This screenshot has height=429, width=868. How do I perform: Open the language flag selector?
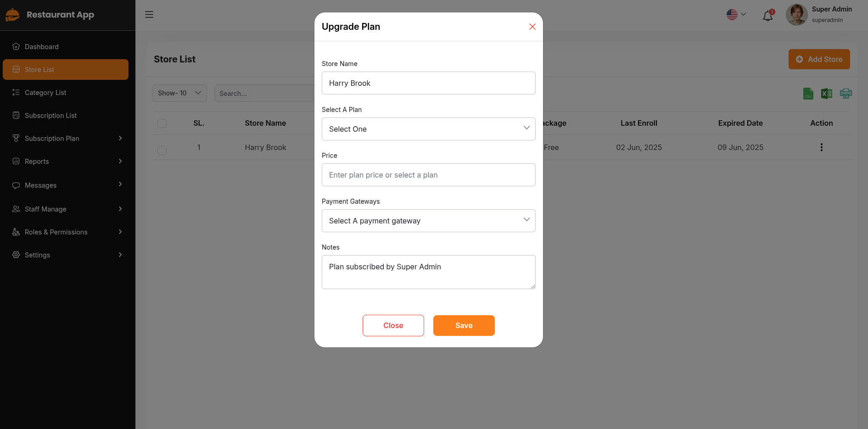736,15
